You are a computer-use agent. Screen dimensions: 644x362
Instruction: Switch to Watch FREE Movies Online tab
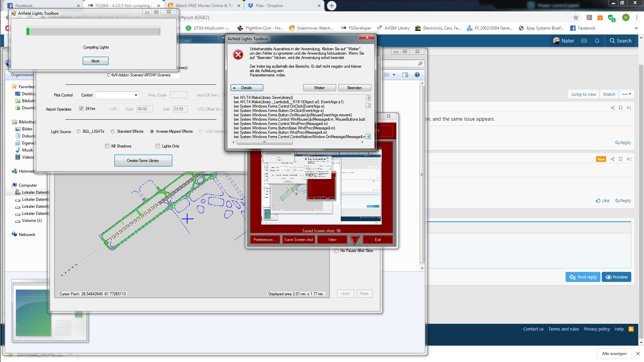coord(204,6)
